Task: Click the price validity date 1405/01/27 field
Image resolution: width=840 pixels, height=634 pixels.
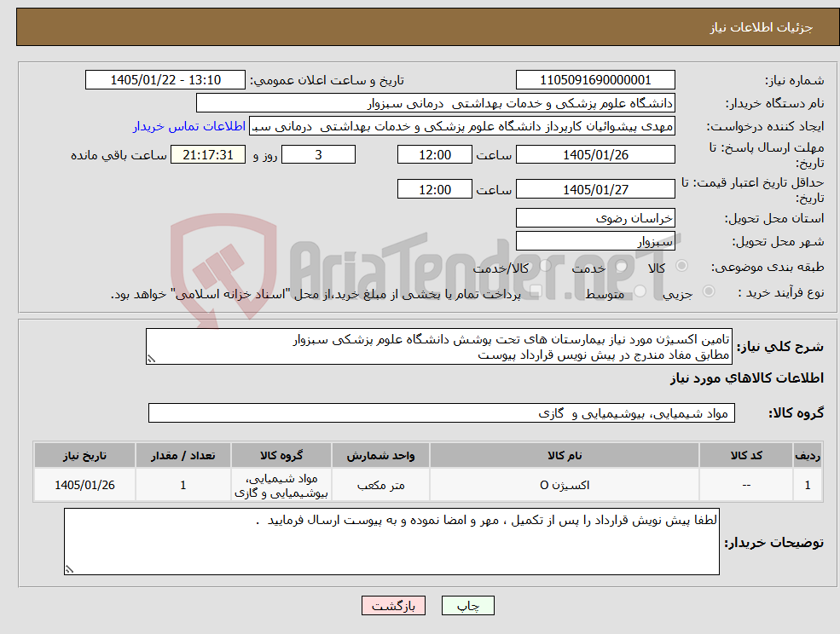Action: point(595,189)
